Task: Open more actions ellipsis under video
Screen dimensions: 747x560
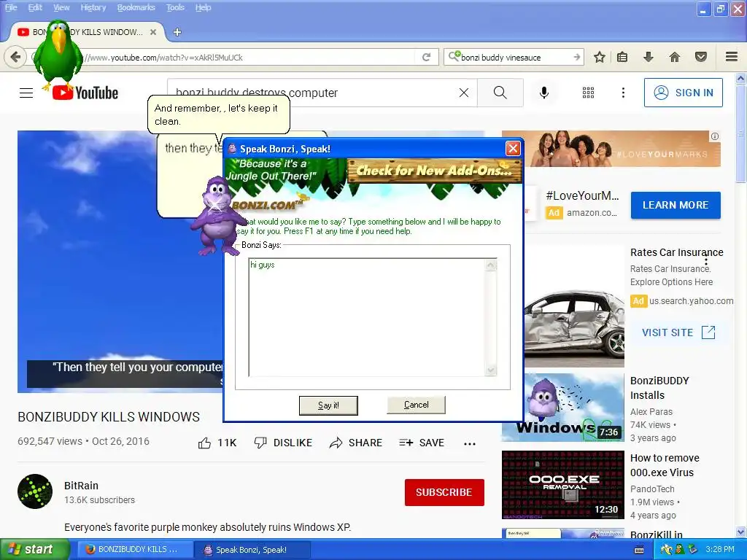Action: coord(470,443)
